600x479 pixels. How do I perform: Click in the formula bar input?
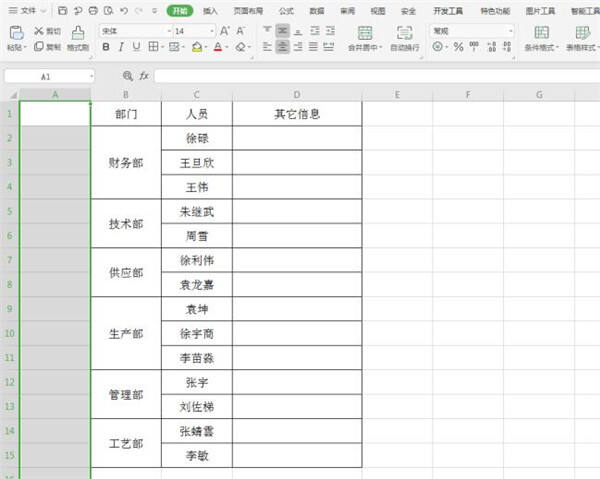pos(377,76)
